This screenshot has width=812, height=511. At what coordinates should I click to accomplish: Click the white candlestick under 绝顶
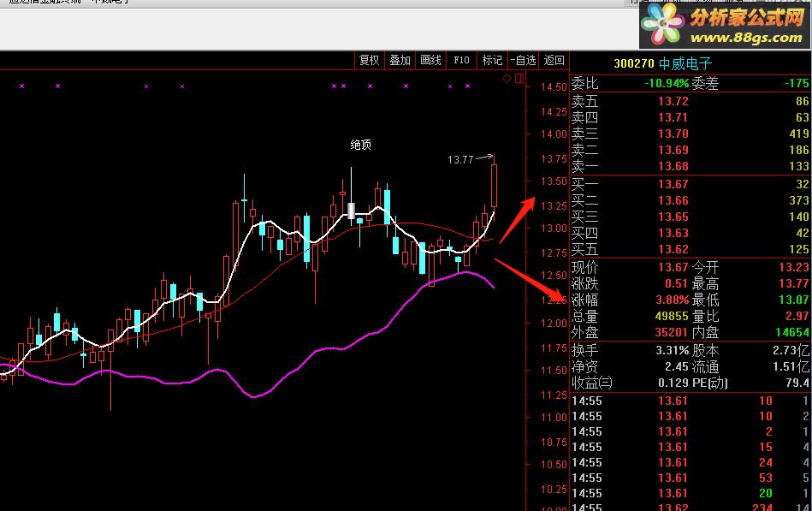pos(351,211)
